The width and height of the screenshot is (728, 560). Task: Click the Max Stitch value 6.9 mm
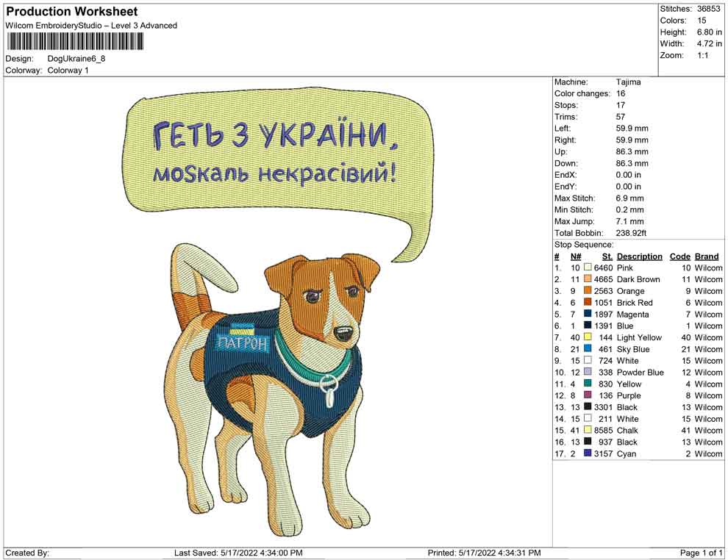point(630,198)
